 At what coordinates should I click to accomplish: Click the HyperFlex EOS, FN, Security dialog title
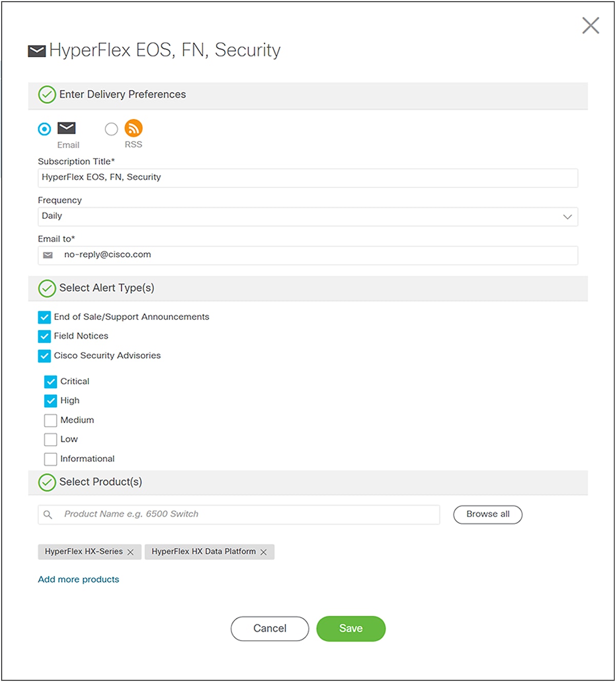pyautogui.click(x=165, y=50)
